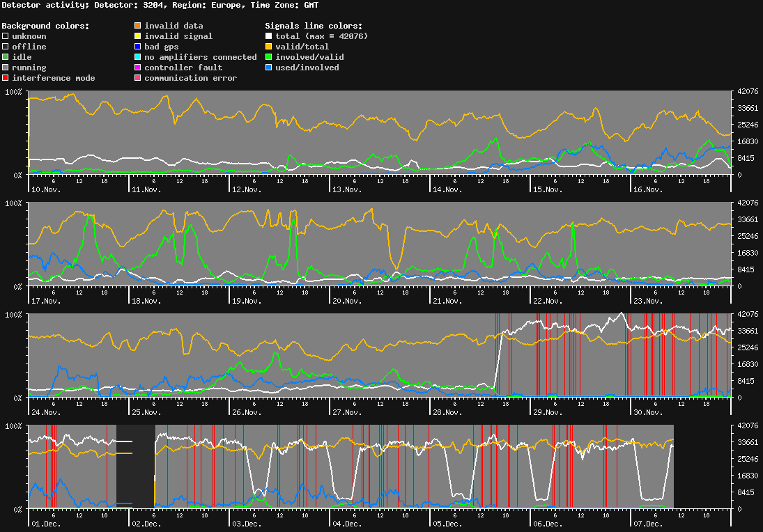
Task: Click the 'controller fault' magenta legend box
Action: (x=137, y=68)
